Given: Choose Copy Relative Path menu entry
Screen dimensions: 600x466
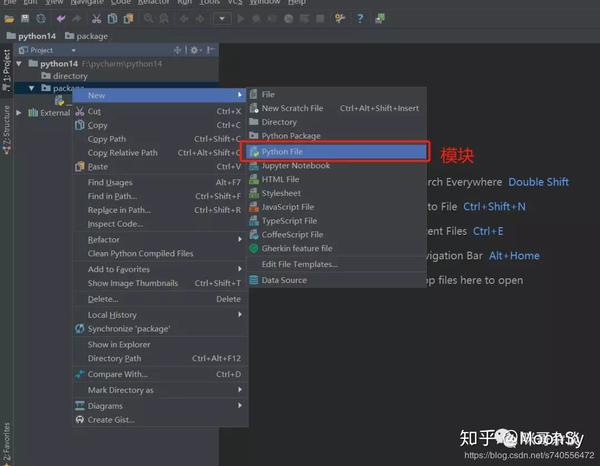Looking at the screenshot, I should 159,153.
